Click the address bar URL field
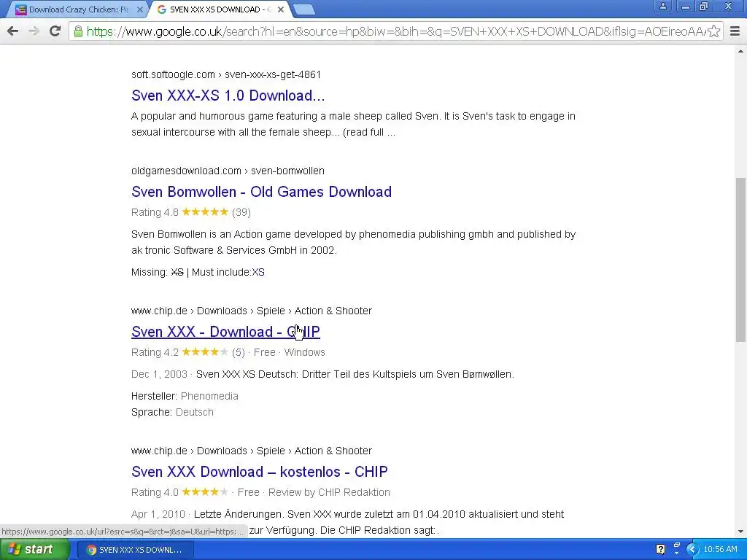This screenshot has width=747, height=560. (395, 31)
